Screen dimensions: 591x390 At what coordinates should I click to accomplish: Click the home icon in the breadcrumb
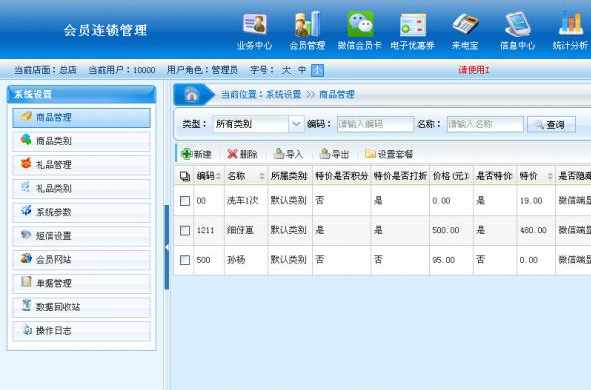click(191, 94)
